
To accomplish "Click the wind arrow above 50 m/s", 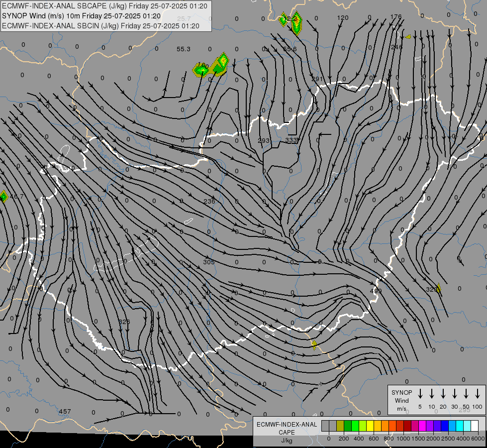I will (x=466, y=394).
